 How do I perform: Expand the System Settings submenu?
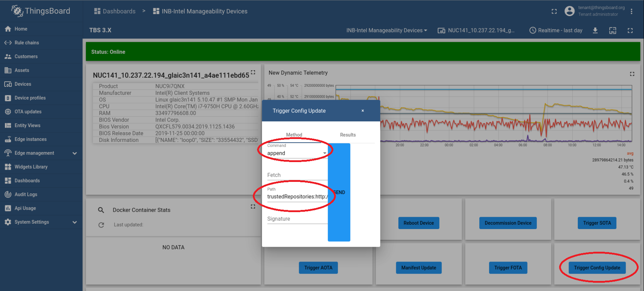74,222
